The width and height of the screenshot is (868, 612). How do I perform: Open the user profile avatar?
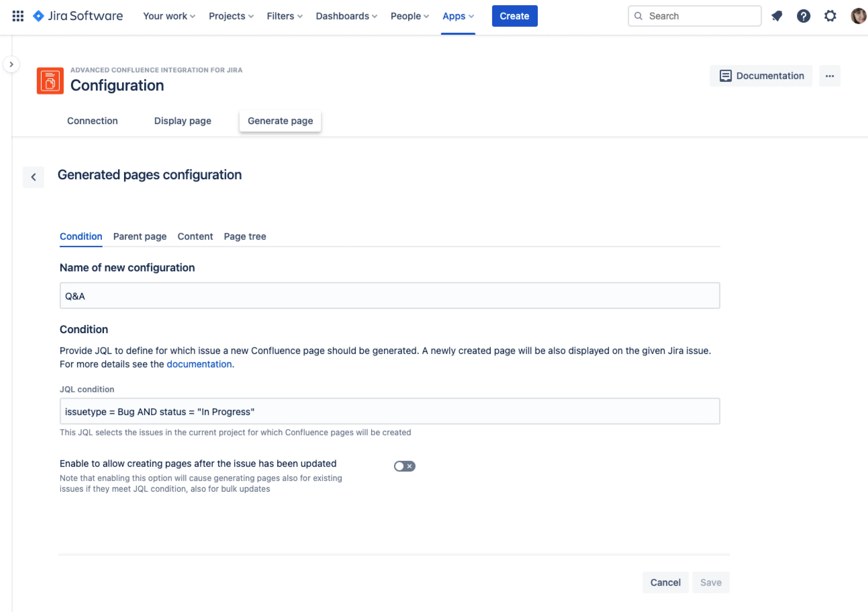(859, 16)
